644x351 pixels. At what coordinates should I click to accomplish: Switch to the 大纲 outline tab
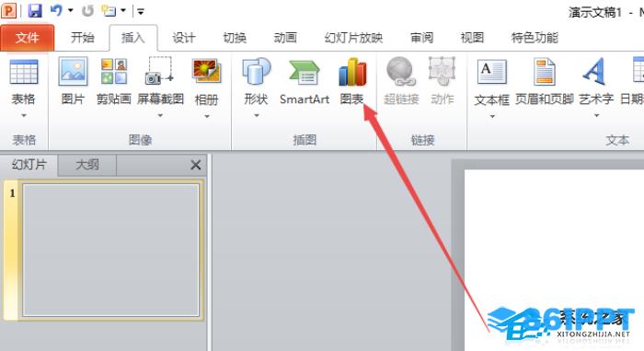click(87, 165)
